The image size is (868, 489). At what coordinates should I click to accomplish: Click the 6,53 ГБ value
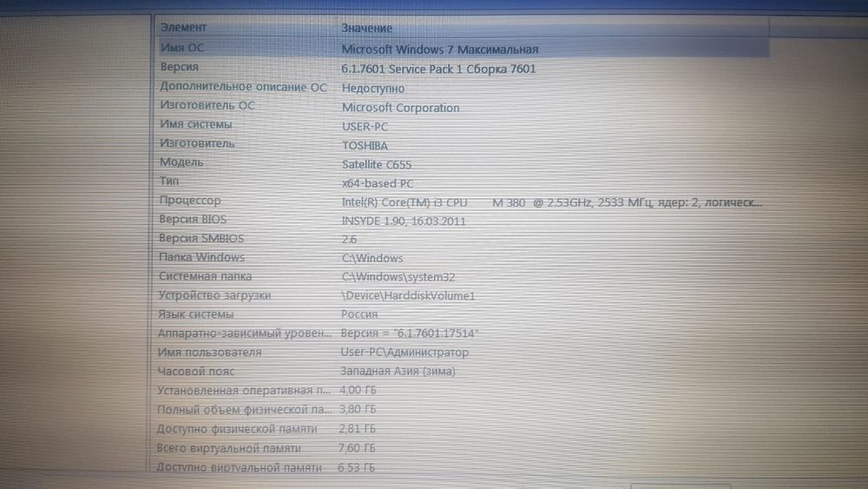point(357,468)
